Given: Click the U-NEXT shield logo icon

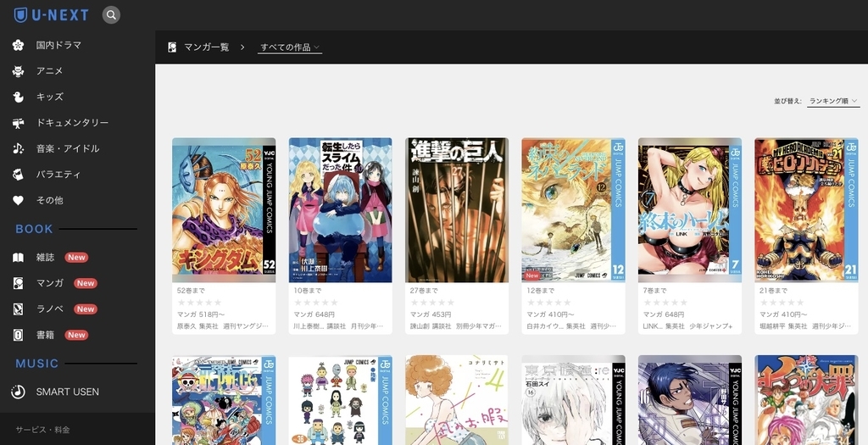Looking at the screenshot, I should click(20, 15).
